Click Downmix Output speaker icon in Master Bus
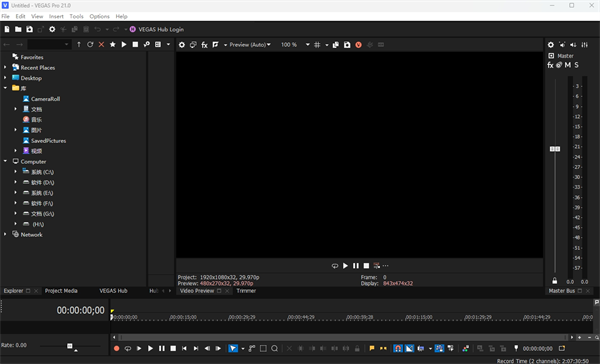The image size is (600, 364). 562,45
